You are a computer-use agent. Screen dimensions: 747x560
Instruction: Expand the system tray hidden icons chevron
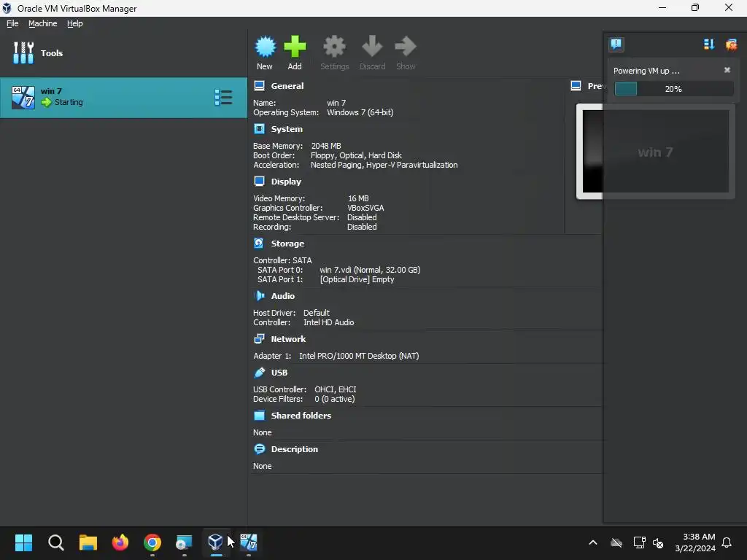point(593,542)
